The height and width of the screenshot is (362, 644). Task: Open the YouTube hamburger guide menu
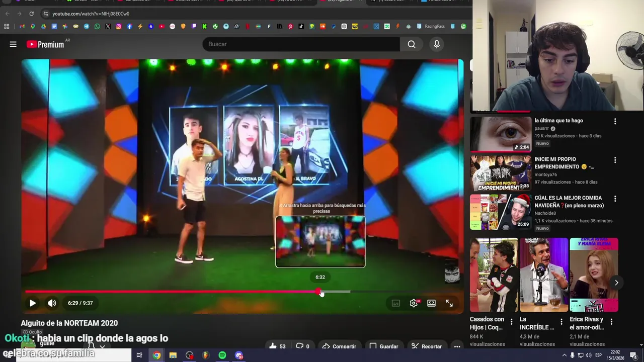[x=13, y=44]
